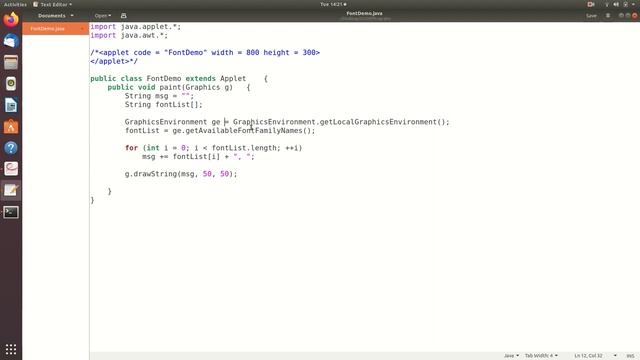Open the Files manager in the dock
The width and height of the screenshot is (640, 360).
click(x=11, y=62)
